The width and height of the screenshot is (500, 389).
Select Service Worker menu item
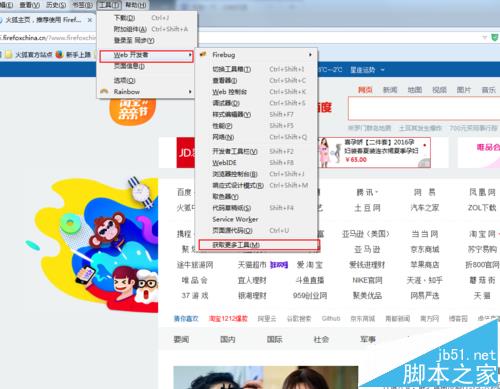(x=256, y=219)
